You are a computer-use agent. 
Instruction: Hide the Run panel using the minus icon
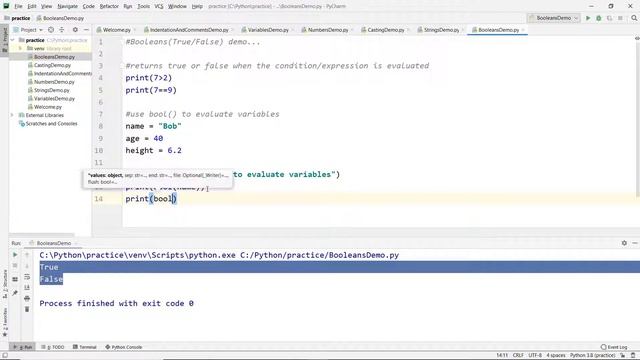[635, 243]
